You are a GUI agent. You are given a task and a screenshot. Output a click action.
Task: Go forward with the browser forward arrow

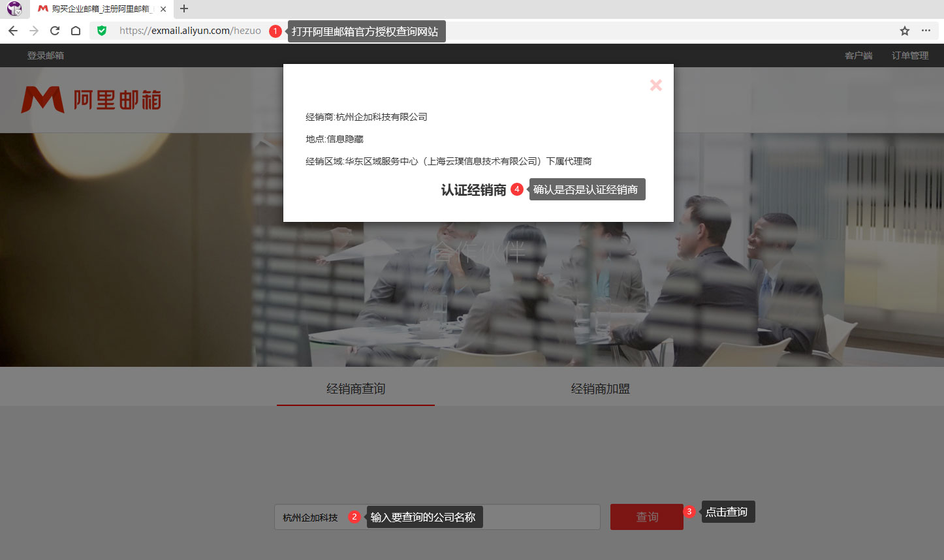pos(34,31)
